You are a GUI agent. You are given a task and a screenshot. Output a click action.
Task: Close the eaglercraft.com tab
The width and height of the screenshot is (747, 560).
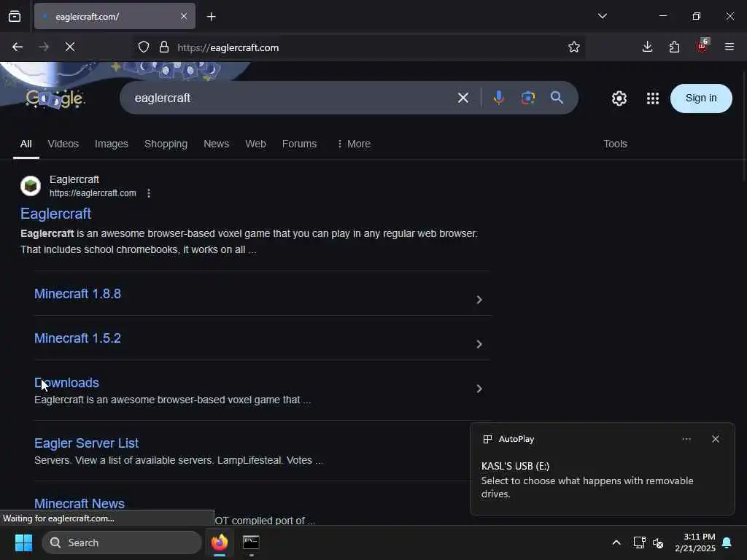coord(184,17)
